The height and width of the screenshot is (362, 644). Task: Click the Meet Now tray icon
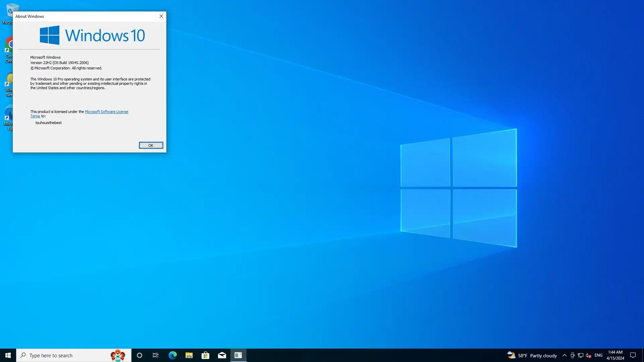pos(573,355)
